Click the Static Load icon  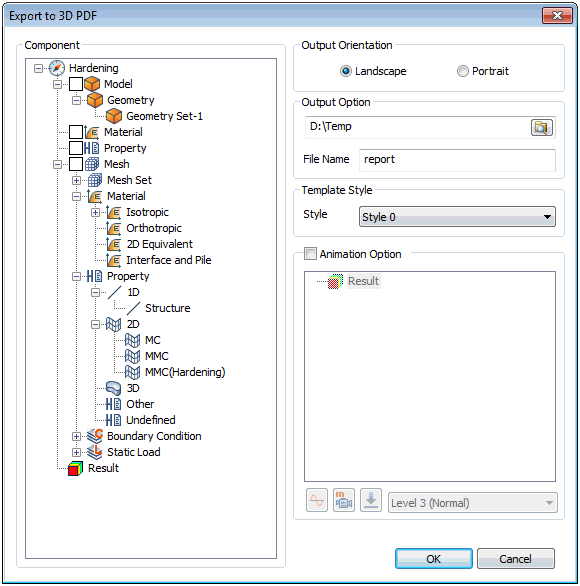point(95,452)
